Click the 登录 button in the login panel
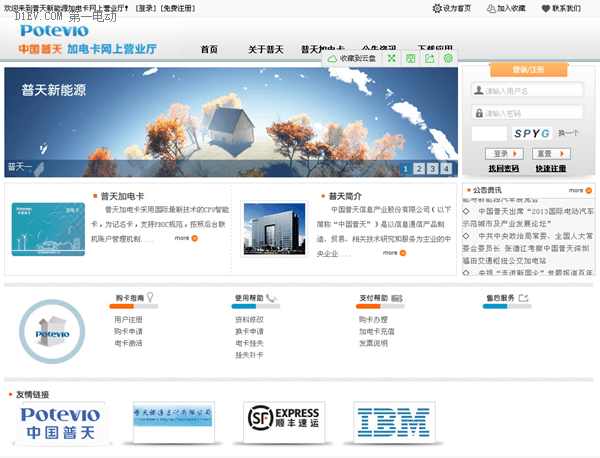 (504, 154)
